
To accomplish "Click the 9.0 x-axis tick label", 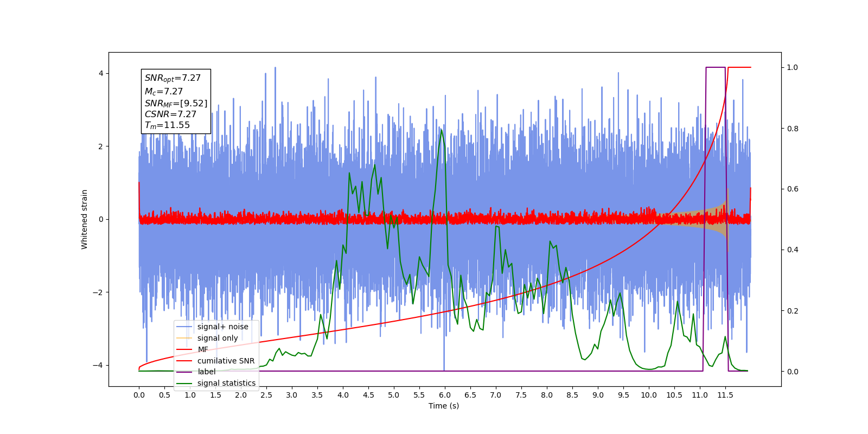I will 598,395.
